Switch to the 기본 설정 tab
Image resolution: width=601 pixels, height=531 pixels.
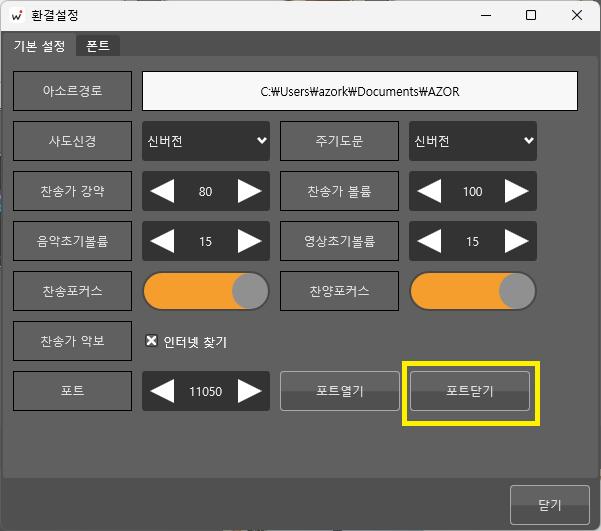pyautogui.click(x=39, y=46)
